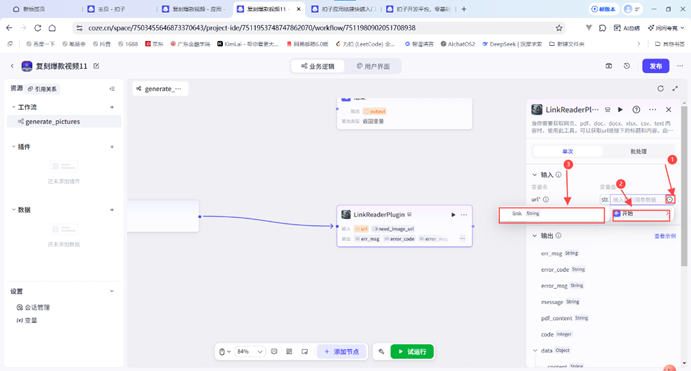Select the 单次 mode tab

568,152
